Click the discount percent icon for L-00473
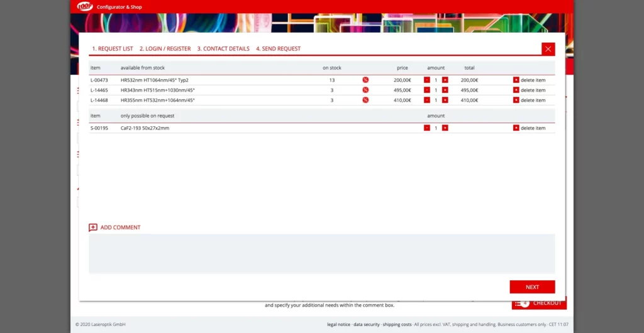644x333 pixels. pyautogui.click(x=365, y=80)
